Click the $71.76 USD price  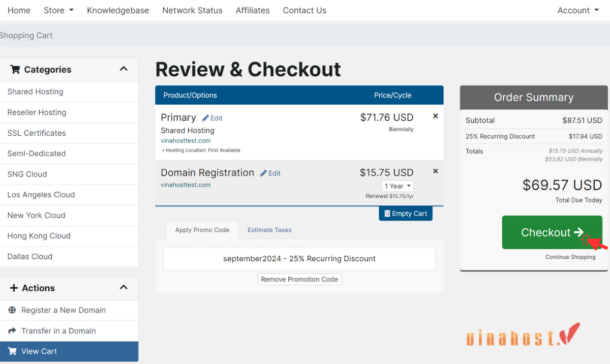click(x=387, y=117)
